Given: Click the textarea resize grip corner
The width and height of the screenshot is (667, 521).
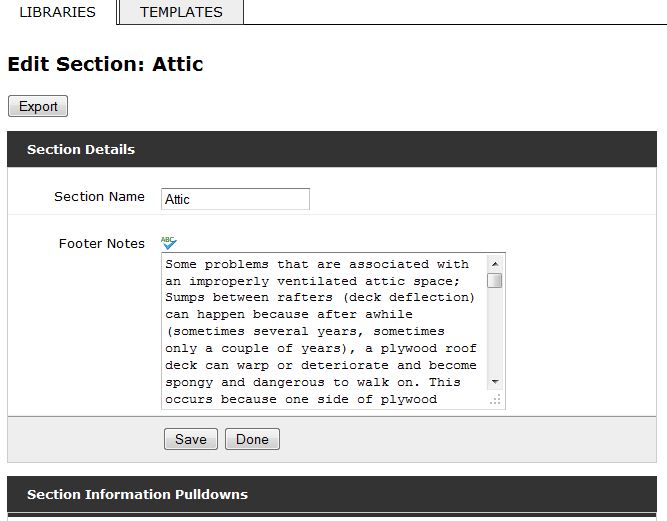Looking at the screenshot, I should 495,400.
